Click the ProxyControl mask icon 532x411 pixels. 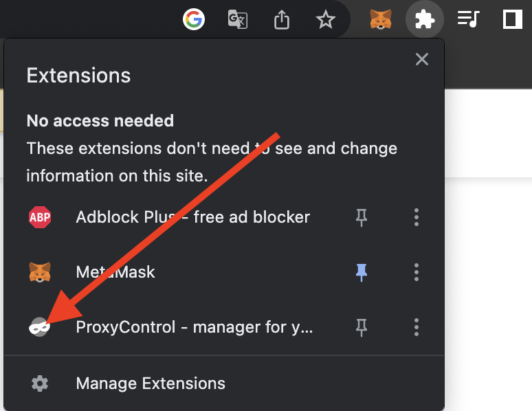(x=40, y=327)
